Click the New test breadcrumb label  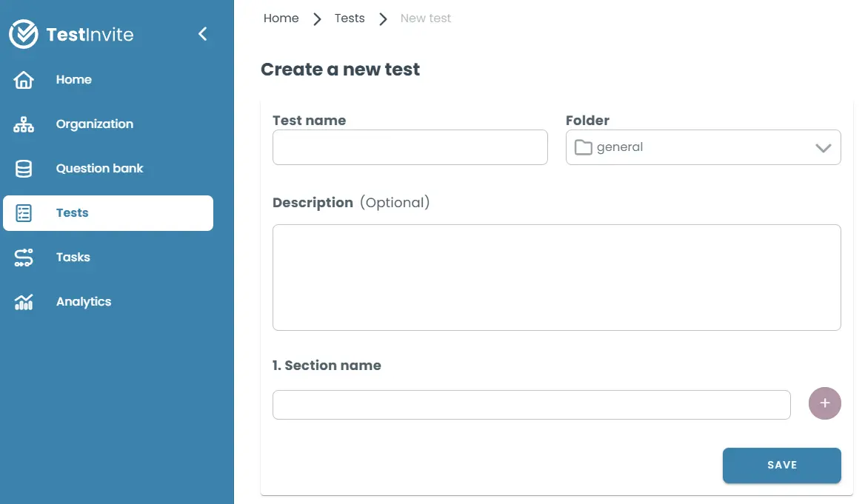[x=425, y=18]
